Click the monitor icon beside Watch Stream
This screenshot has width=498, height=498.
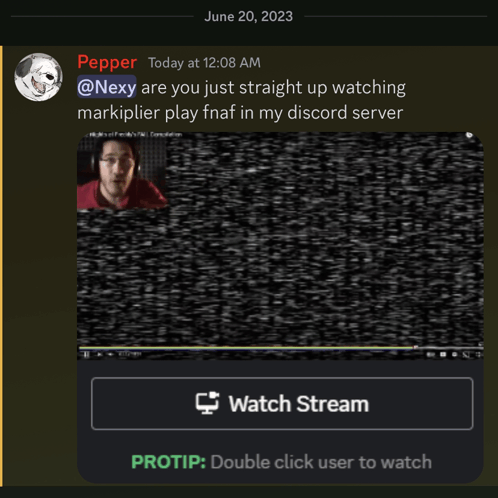click(207, 403)
